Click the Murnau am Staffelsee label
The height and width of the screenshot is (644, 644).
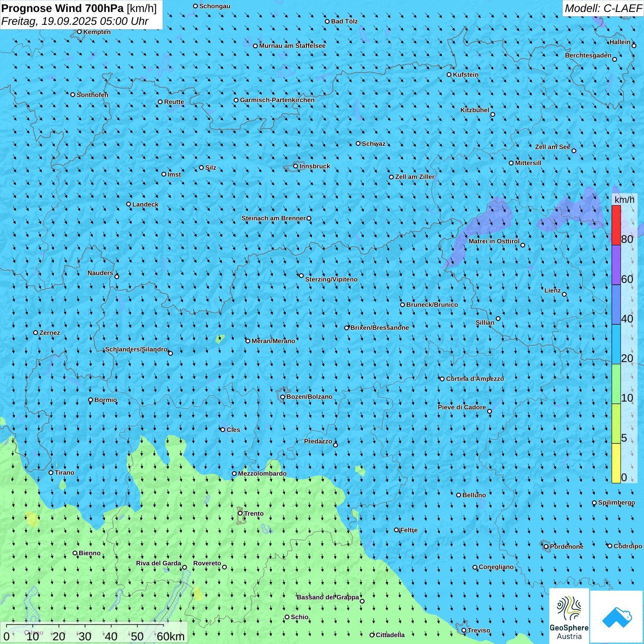(293, 46)
